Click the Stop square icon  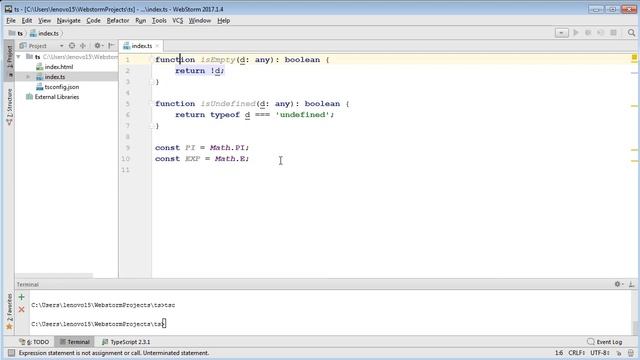click(x=613, y=33)
